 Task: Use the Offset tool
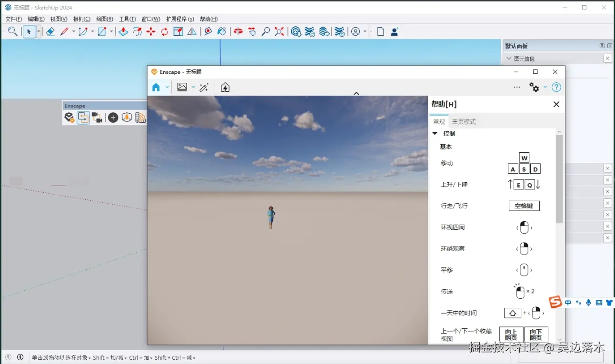click(x=137, y=31)
